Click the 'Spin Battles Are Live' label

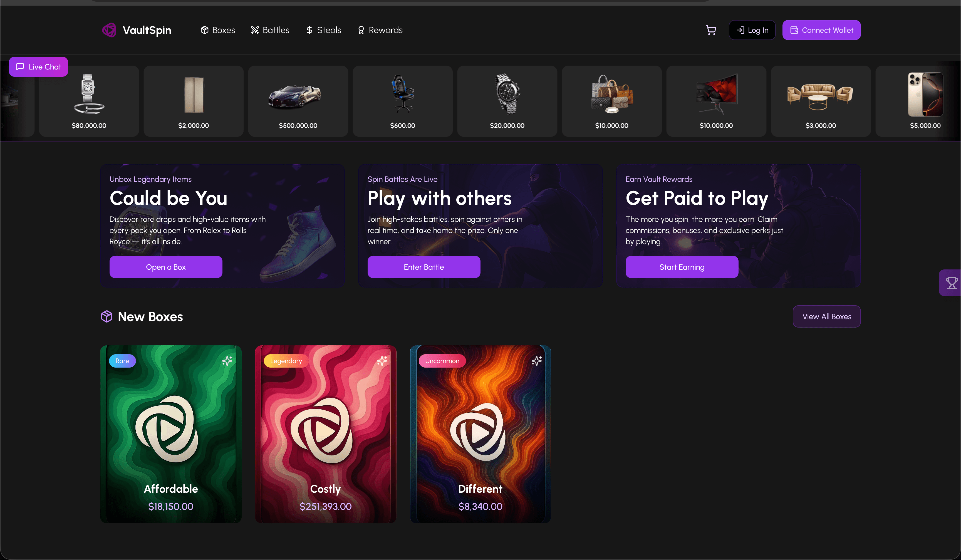pos(402,179)
